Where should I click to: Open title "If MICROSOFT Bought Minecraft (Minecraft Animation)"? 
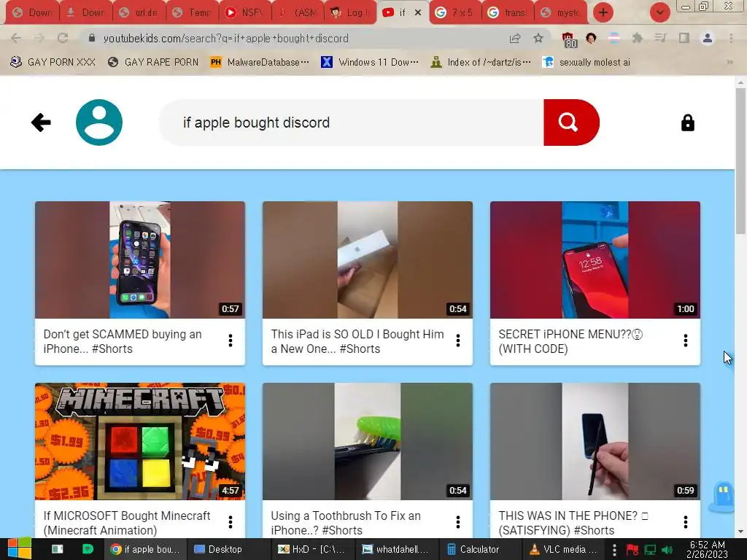click(127, 523)
